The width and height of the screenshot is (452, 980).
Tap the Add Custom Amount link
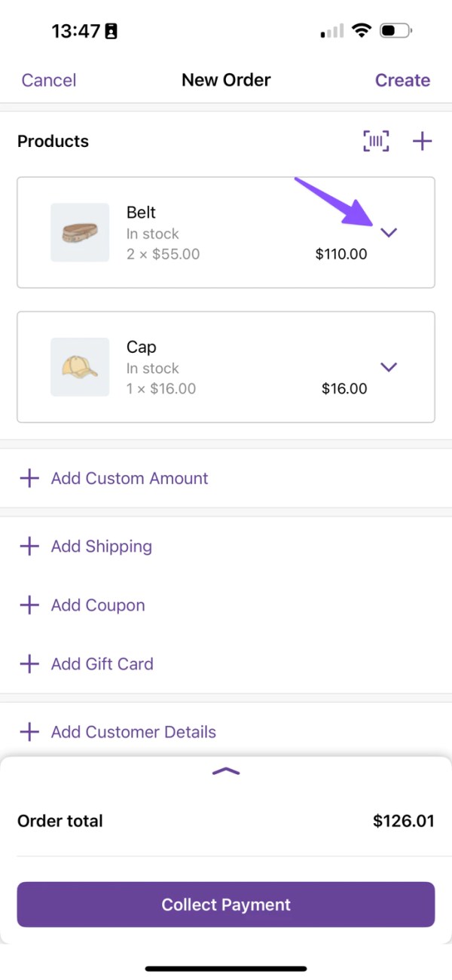130,478
